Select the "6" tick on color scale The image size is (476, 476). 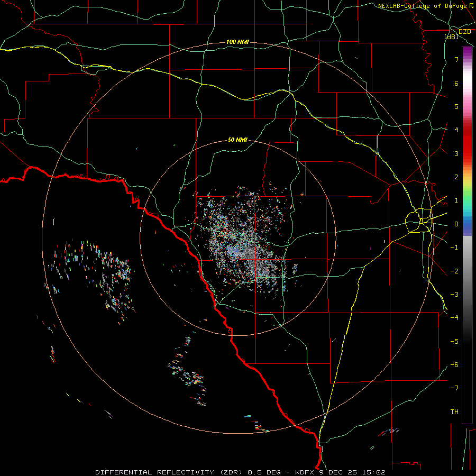coord(456,83)
